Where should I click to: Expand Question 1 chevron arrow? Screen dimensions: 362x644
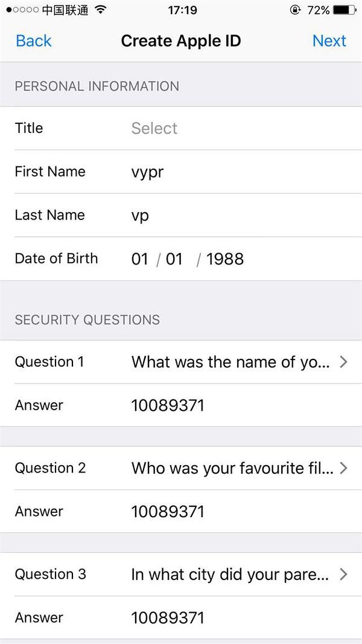click(343, 362)
